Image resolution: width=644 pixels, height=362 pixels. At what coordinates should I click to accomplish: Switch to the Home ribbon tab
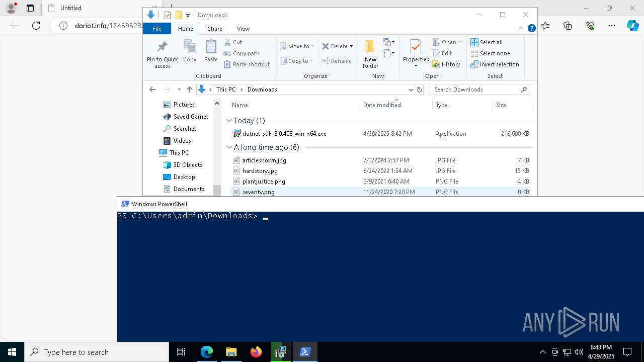(x=185, y=29)
